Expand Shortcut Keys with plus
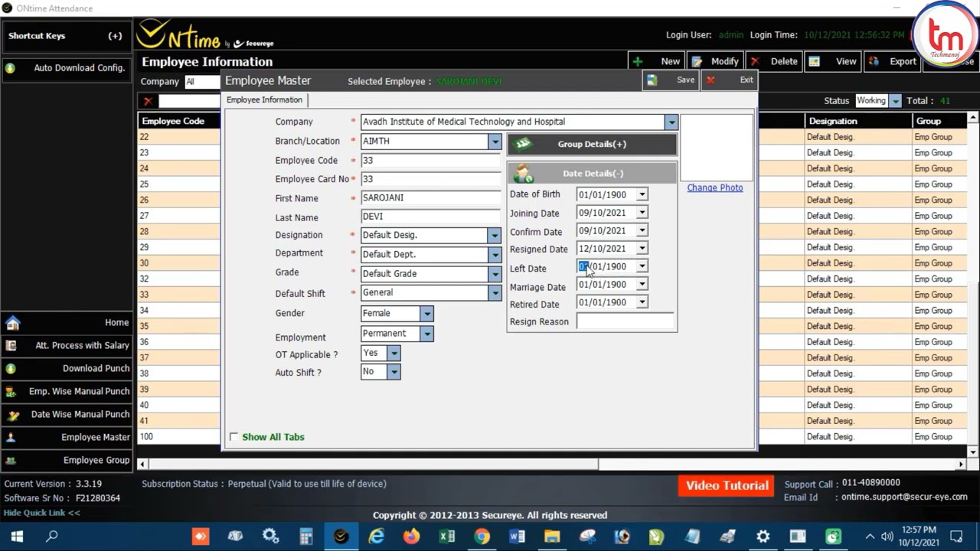 point(115,36)
